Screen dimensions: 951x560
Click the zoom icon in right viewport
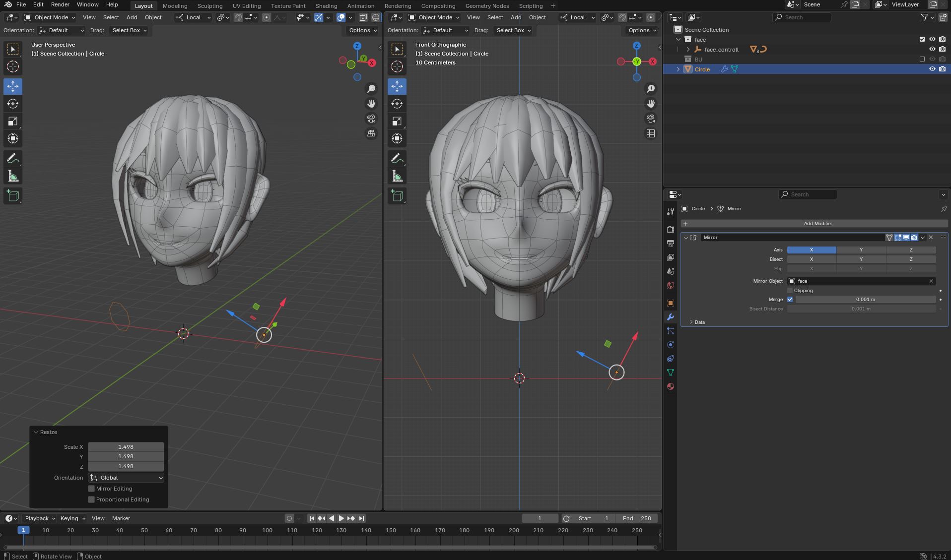651,89
